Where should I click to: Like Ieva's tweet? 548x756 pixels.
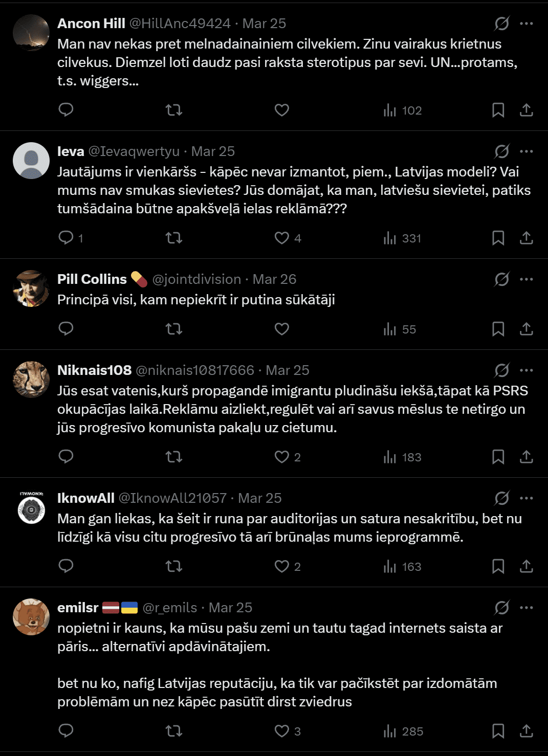pos(282,238)
